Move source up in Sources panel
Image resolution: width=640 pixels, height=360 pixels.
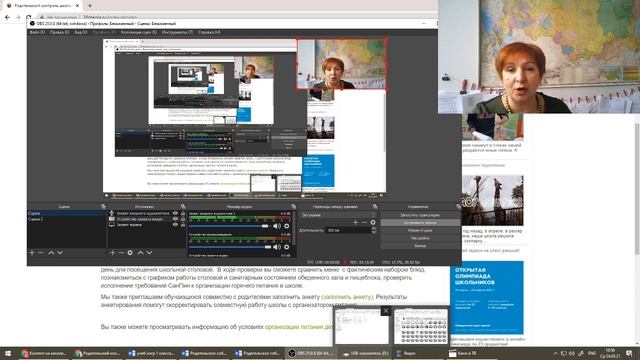140,253
